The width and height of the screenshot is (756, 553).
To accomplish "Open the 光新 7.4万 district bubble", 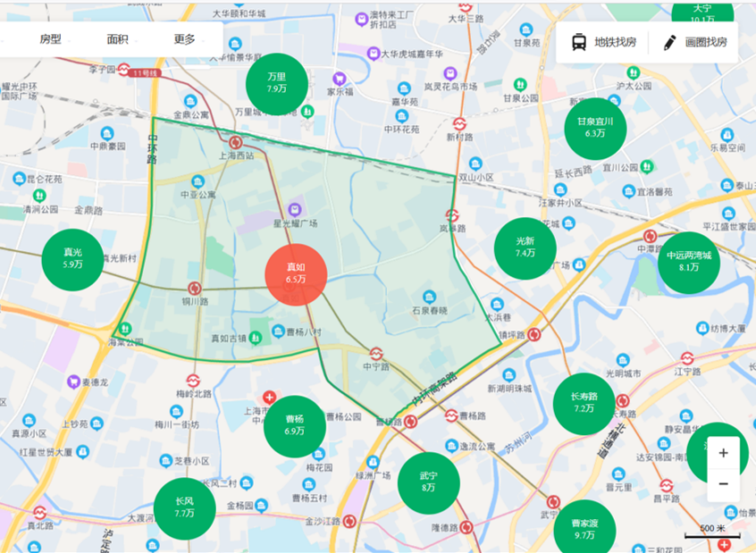I will pyautogui.click(x=525, y=247).
